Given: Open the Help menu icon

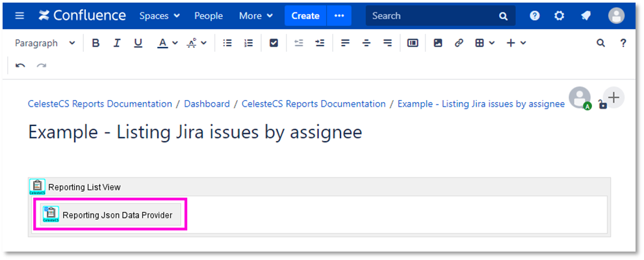Looking at the screenshot, I should [534, 16].
